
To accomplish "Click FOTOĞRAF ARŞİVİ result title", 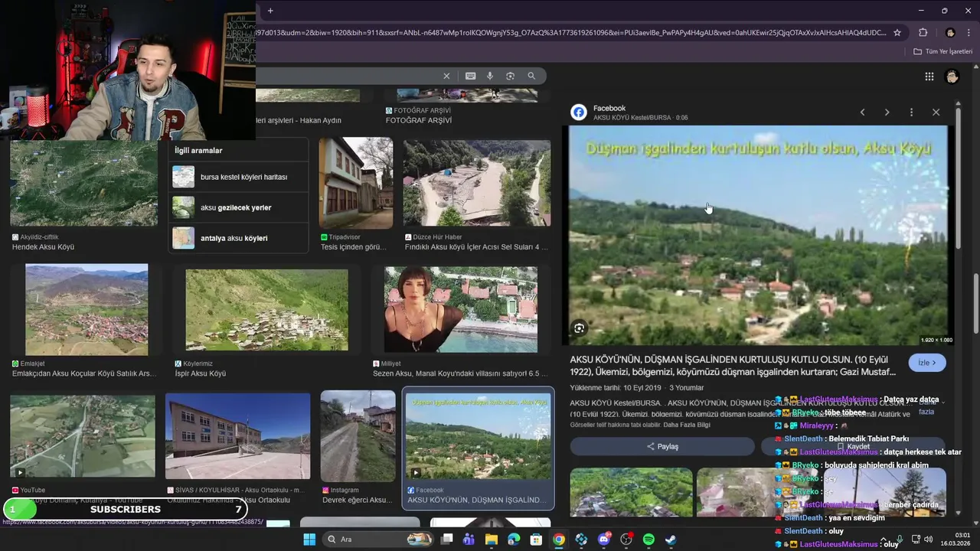I will click(x=418, y=120).
